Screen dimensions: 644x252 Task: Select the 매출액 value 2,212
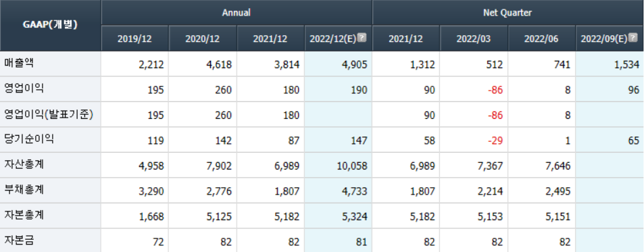click(151, 64)
